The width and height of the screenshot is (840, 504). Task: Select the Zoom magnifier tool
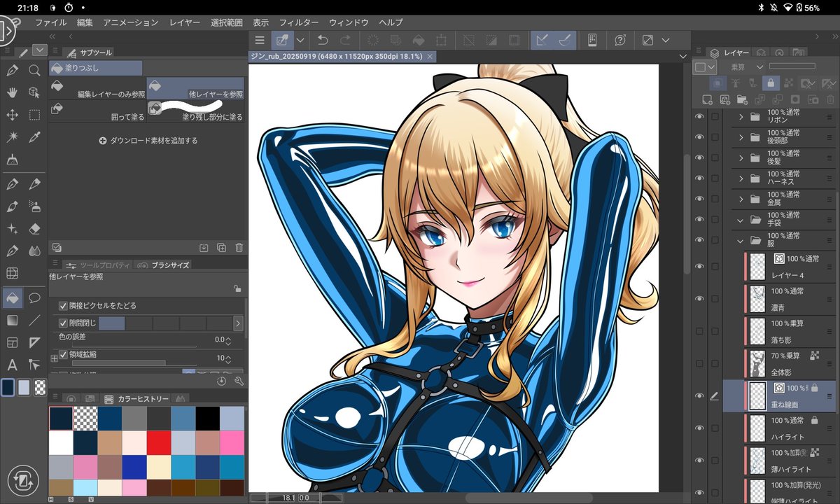(34, 70)
